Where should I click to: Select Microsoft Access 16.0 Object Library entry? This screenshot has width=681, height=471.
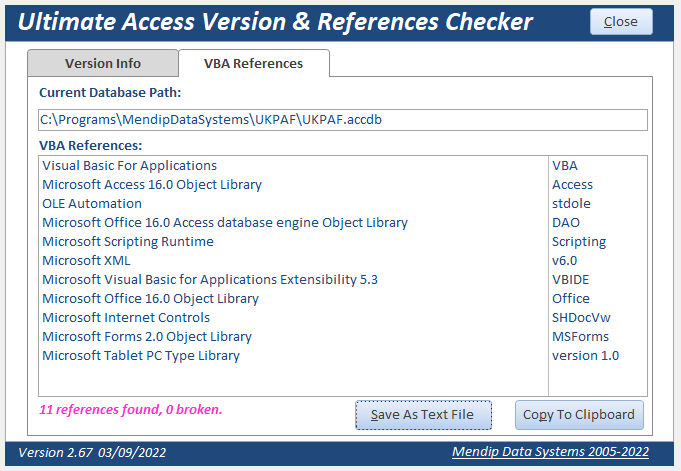tap(152, 185)
